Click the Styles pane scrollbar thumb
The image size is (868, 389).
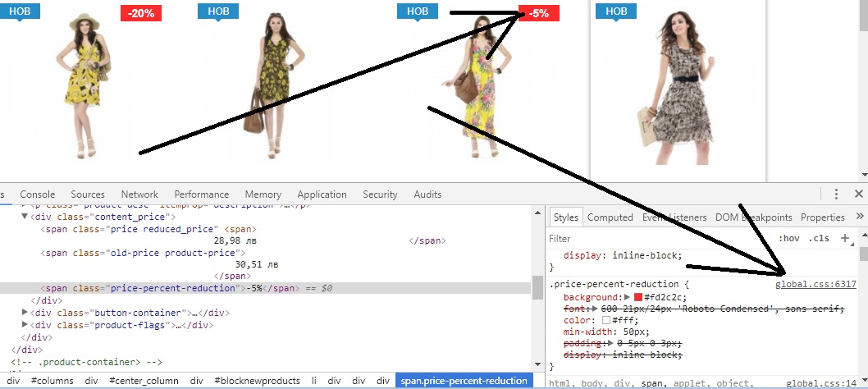[864, 254]
